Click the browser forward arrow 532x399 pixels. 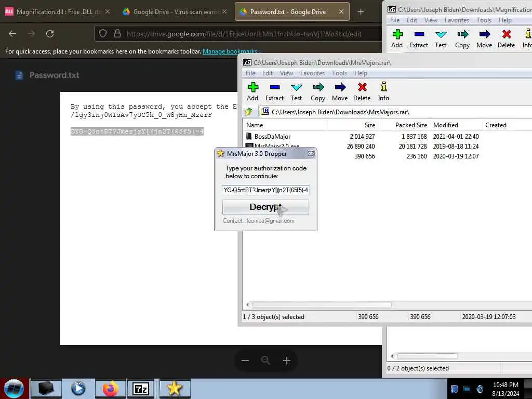[x=31, y=34]
